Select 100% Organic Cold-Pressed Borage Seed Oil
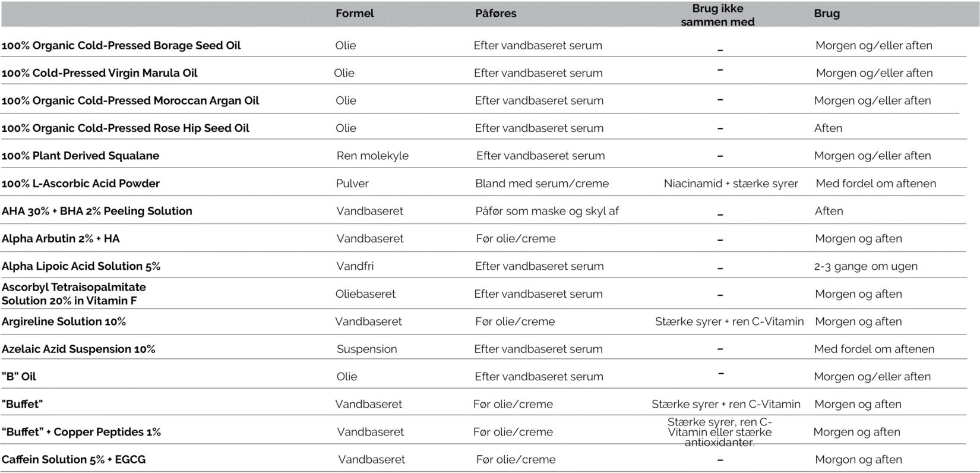Screen dimensions: 980x473 click(x=121, y=46)
